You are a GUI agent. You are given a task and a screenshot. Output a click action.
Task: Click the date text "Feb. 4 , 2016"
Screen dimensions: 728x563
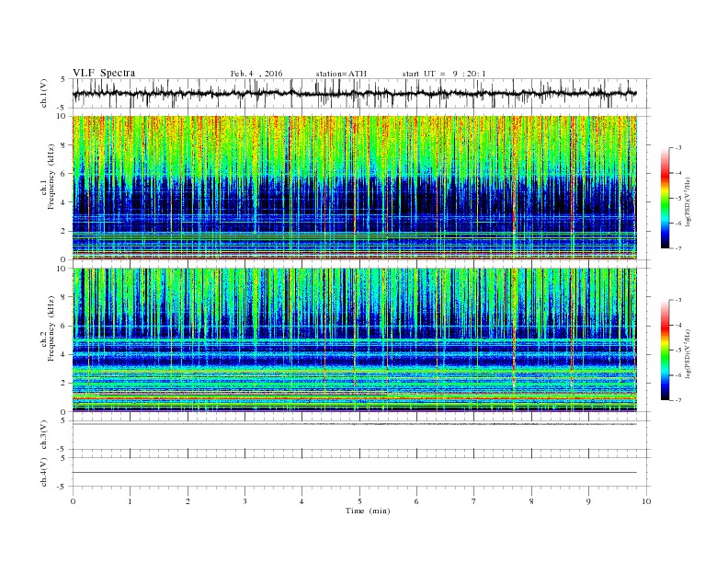tap(256, 74)
